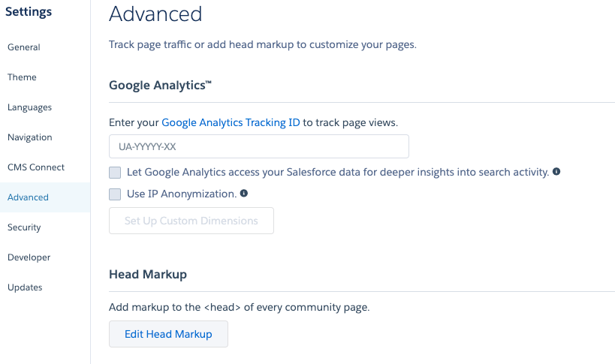Select Navigation in the settings sidebar
615x364 pixels.
tap(30, 137)
